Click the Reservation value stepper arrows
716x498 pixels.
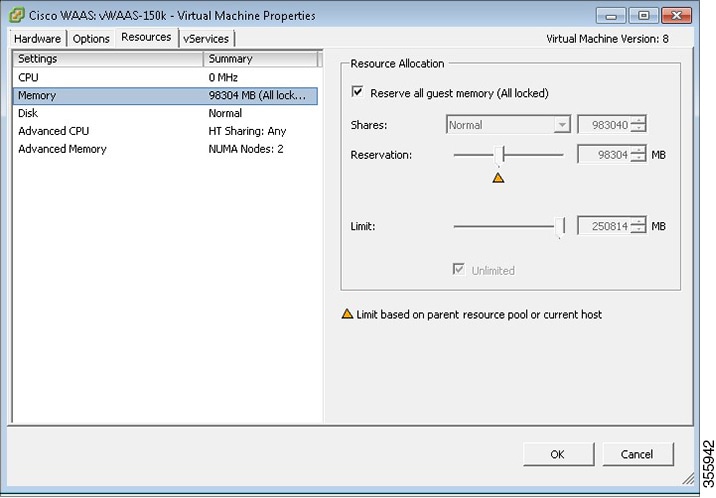(x=638, y=155)
